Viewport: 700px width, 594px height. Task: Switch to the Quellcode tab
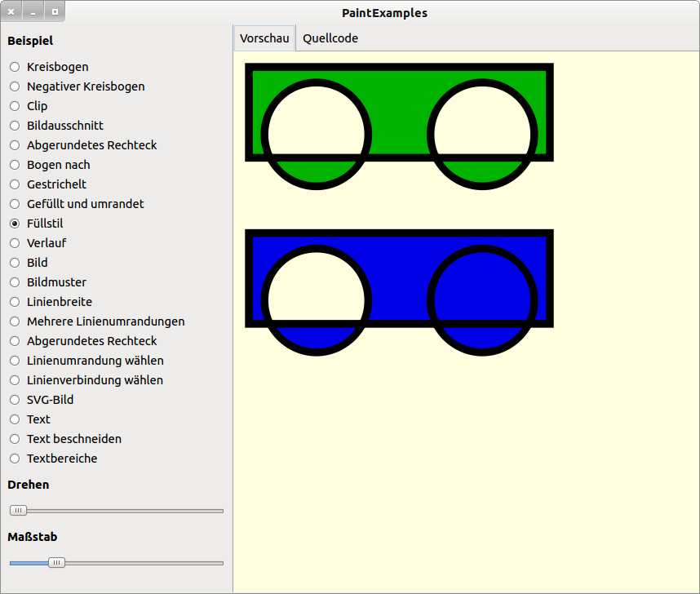(x=330, y=38)
